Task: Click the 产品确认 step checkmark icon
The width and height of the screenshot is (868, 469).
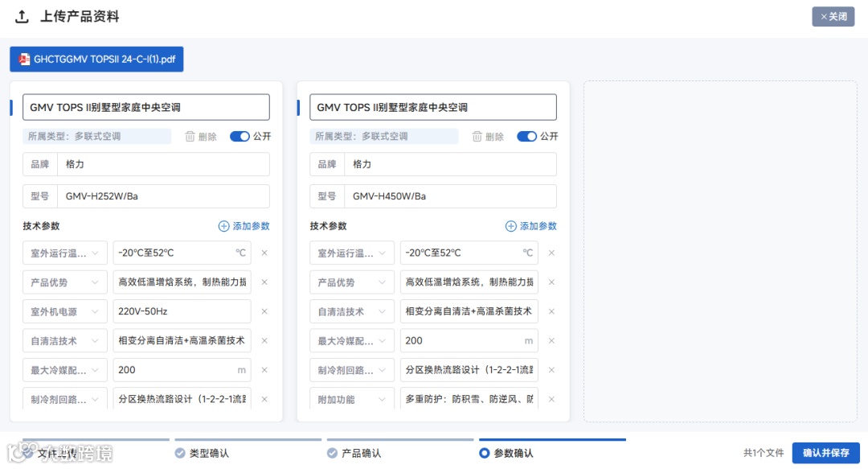Action: [x=332, y=453]
